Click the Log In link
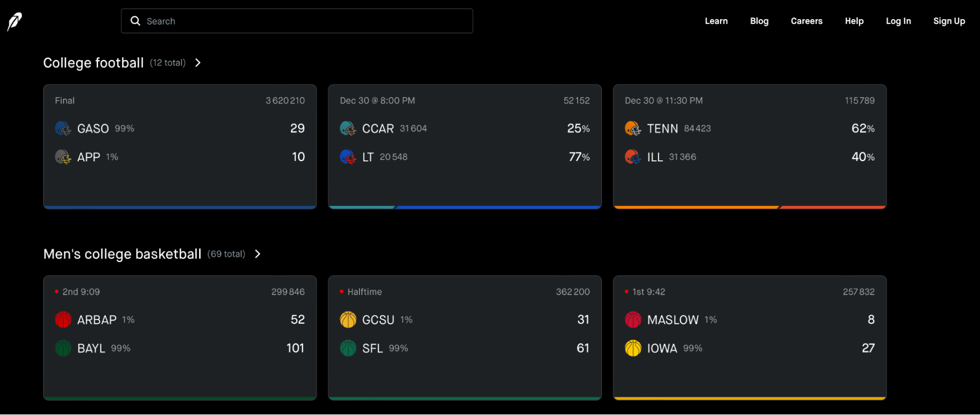Viewport: 980px width, 415px height. 898,21
